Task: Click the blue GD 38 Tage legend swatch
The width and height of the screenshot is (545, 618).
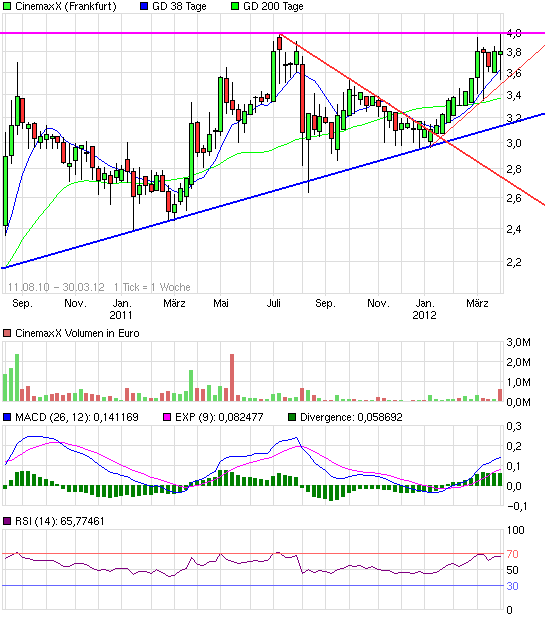Action: (x=144, y=6)
